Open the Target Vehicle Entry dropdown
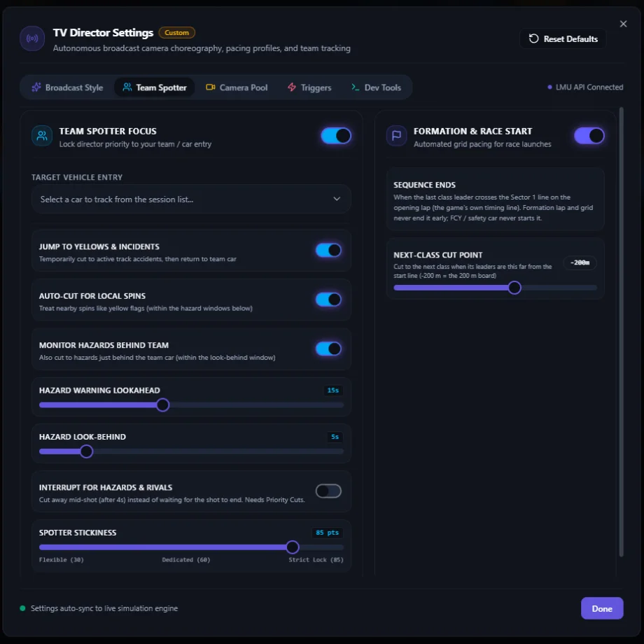 [191, 199]
